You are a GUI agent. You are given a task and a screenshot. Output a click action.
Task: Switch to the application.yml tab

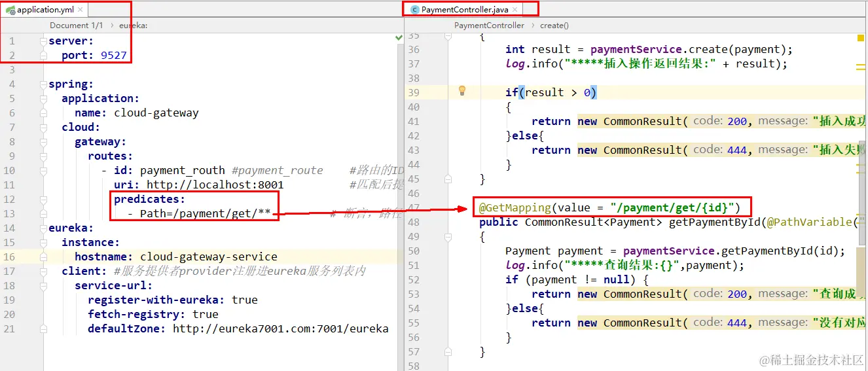pyautogui.click(x=45, y=10)
